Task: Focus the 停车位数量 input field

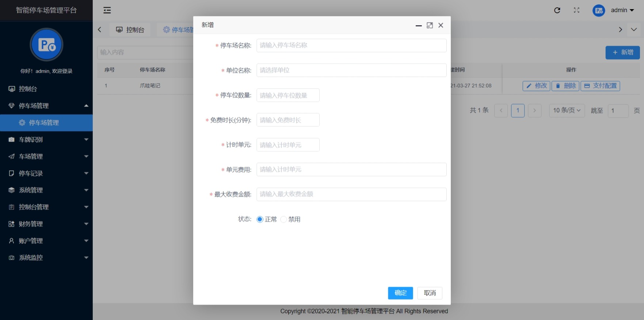Action: pyautogui.click(x=288, y=95)
